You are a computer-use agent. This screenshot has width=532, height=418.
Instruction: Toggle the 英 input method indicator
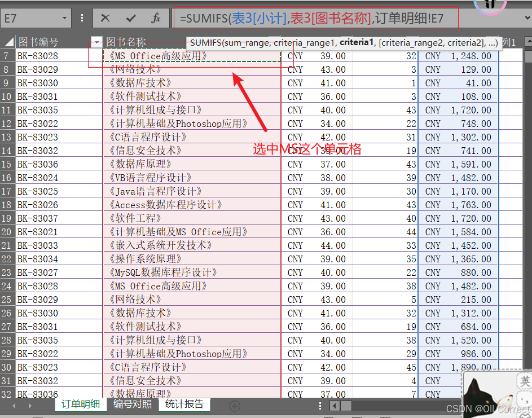pos(525,381)
